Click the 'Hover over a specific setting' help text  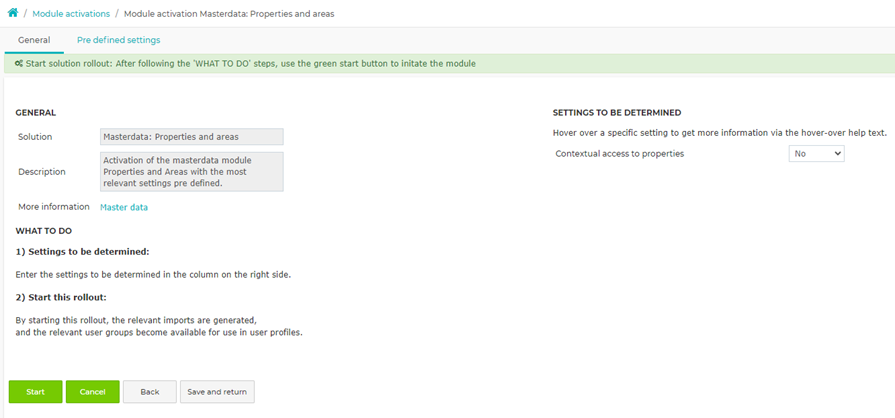pyautogui.click(x=720, y=133)
